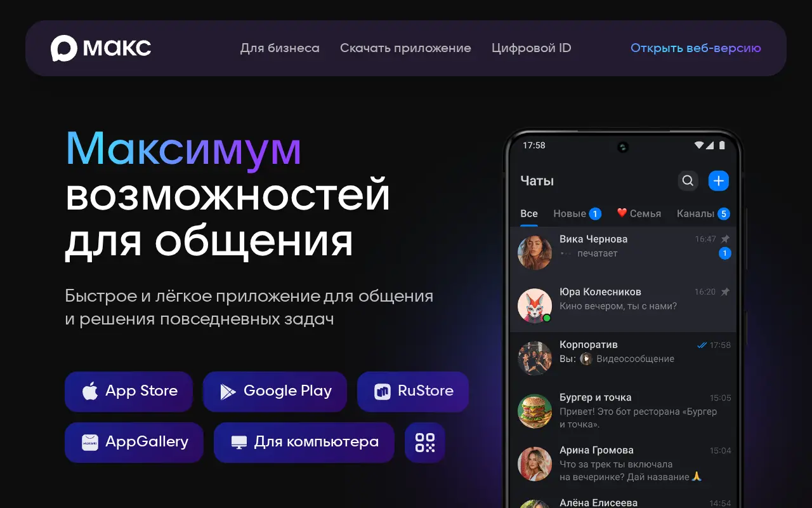The height and width of the screenshot is (508, 812).
Task: Click the Google Play triangle icon
Action: [228, 392]
